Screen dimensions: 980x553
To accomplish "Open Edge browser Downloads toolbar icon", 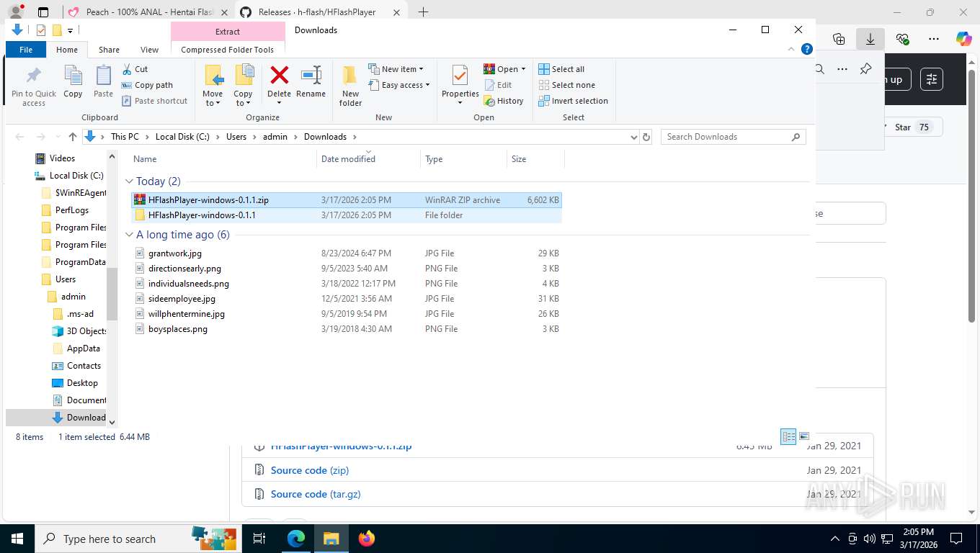I will (870, 39).
